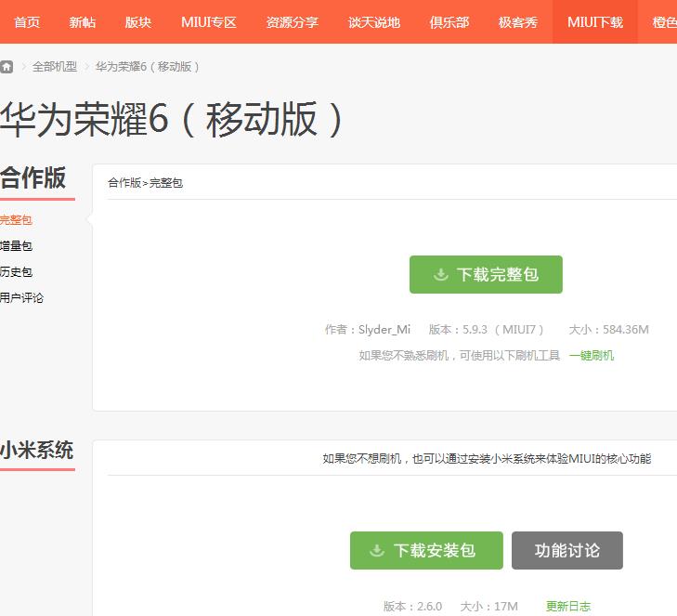Screen dimensions: 677x616
Task: Click 全部机型 breadcrumb link
Action: point(55,67)
